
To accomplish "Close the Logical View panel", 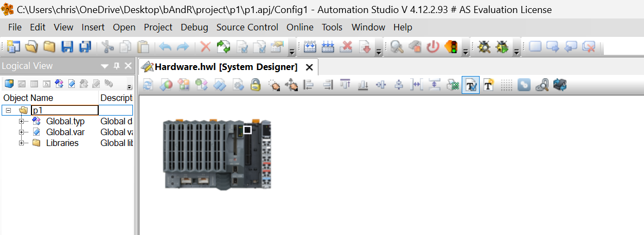I will [128, 66].
